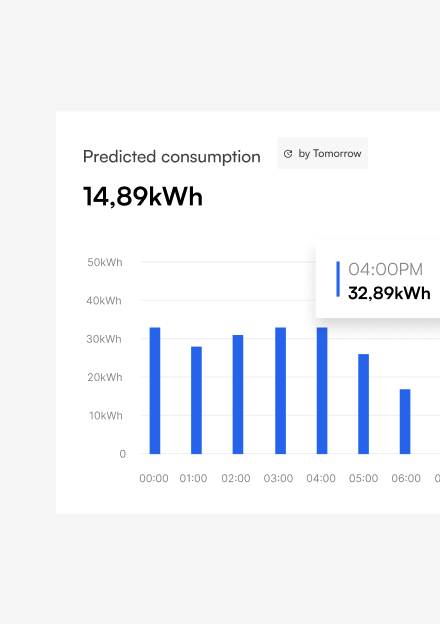
Task: Click the 04:00PM tooltip card
Action: point(378,279)
